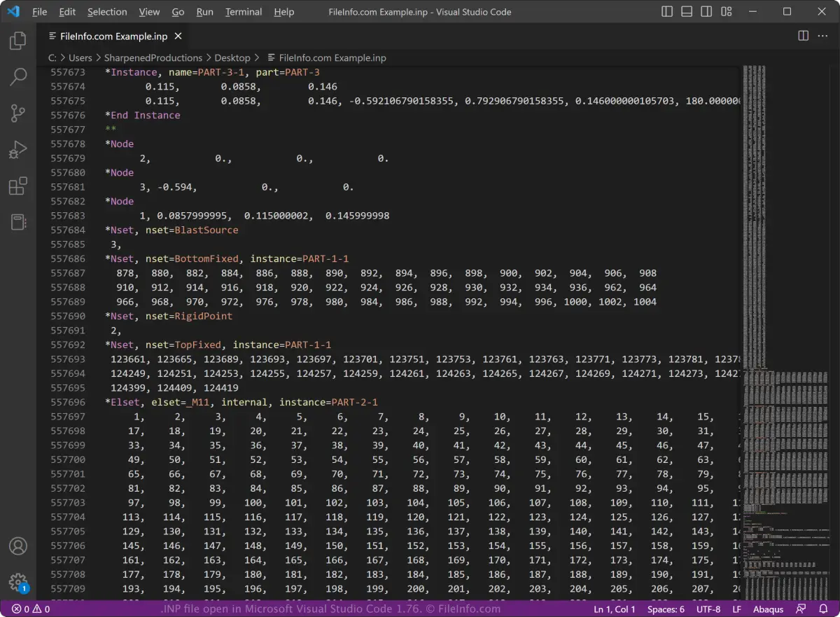Click the *Node keyword on line 557678
This screenshot has width=840, height=617.
pos(120,144)
